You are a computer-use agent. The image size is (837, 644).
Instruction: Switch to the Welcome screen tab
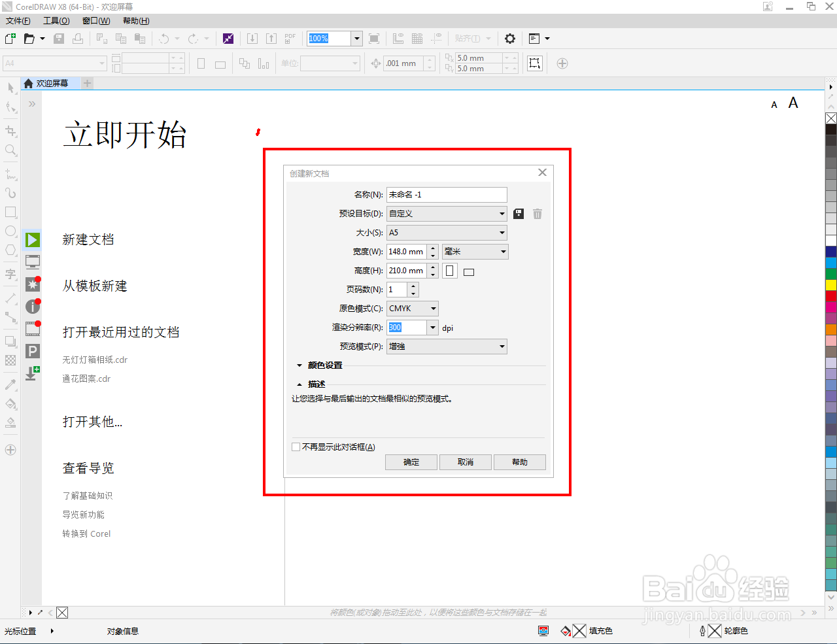pyautogui.click(x=50, y=84)
